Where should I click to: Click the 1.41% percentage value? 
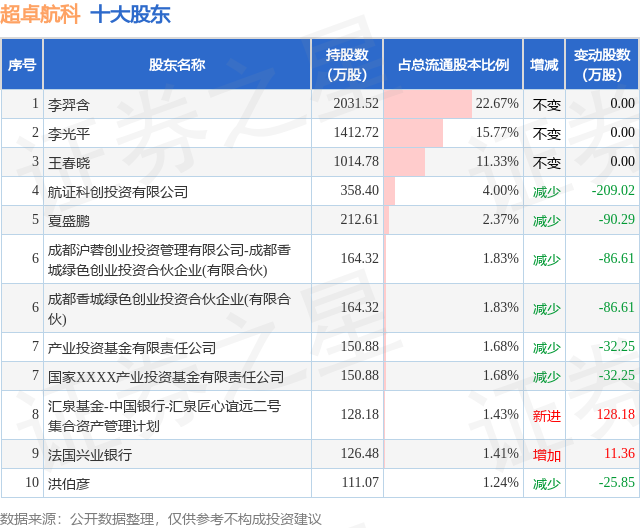point(500,453)
